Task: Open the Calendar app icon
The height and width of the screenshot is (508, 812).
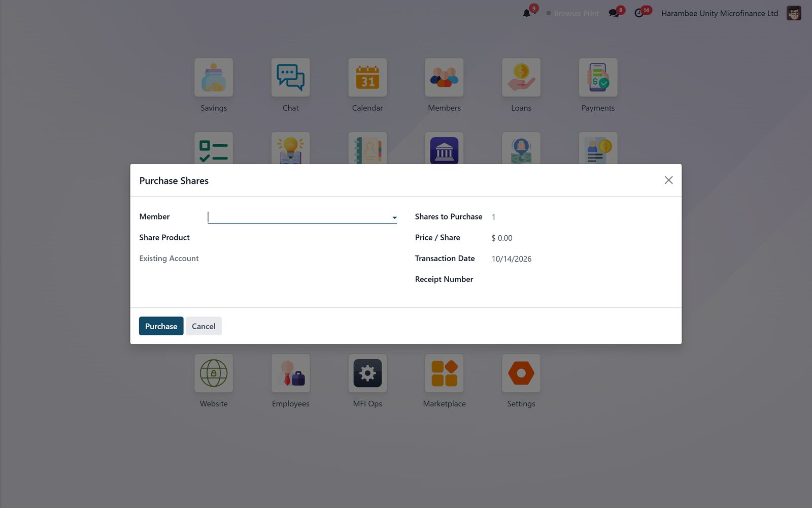Action: [x=367, y=77]
